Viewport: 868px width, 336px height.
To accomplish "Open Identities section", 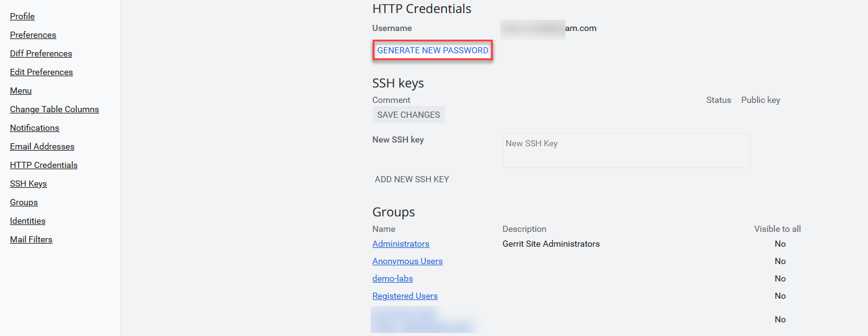I will pyautogui.click(x=28, y=221).
